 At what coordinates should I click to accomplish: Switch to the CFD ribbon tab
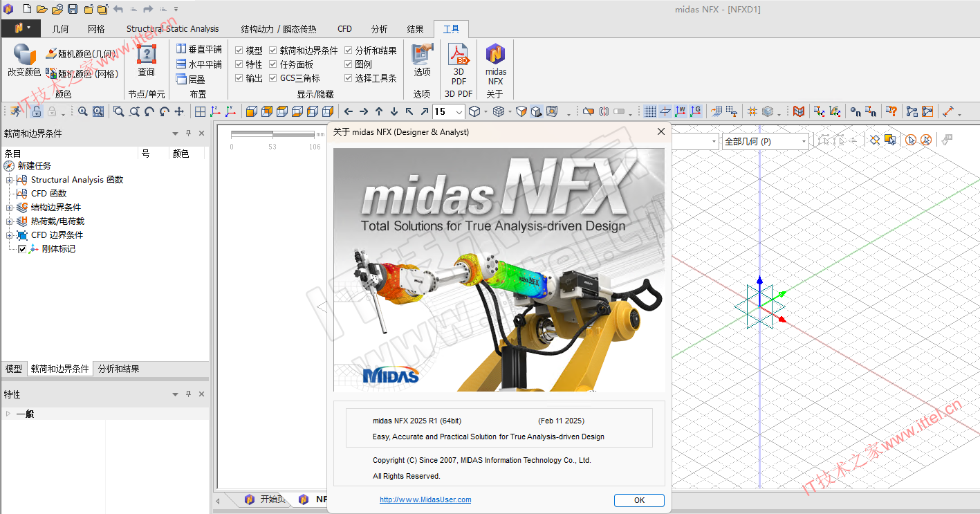344,29
